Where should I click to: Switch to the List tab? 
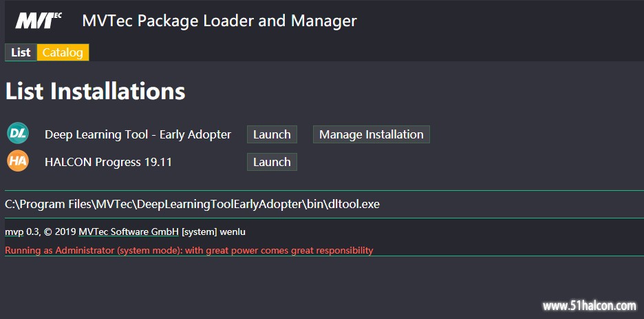[21, 52]
